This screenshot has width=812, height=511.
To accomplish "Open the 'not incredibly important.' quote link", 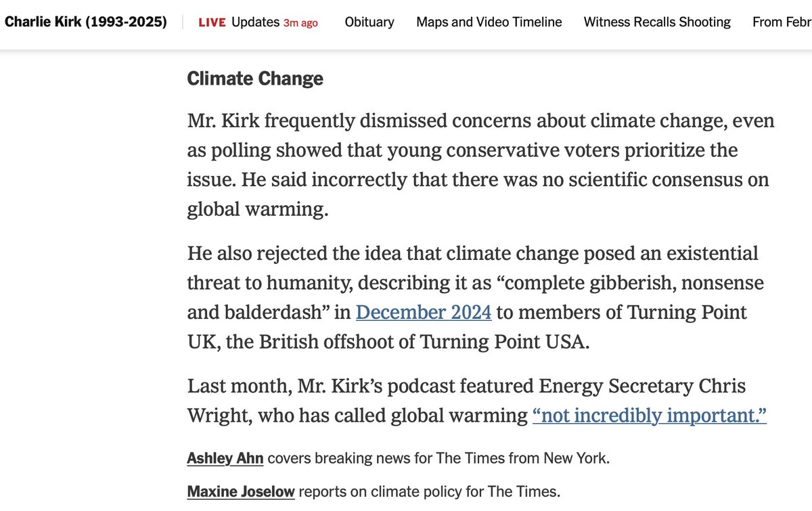I will [x=649, y=415].
